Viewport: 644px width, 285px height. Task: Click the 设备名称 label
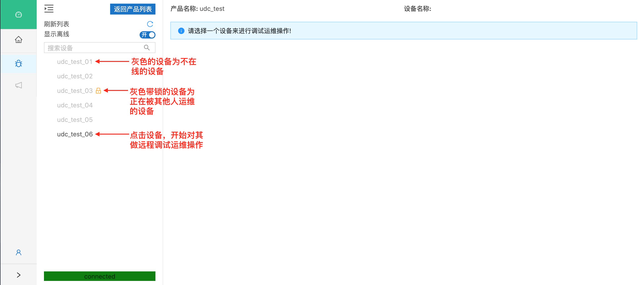click(x=417, y=9)
